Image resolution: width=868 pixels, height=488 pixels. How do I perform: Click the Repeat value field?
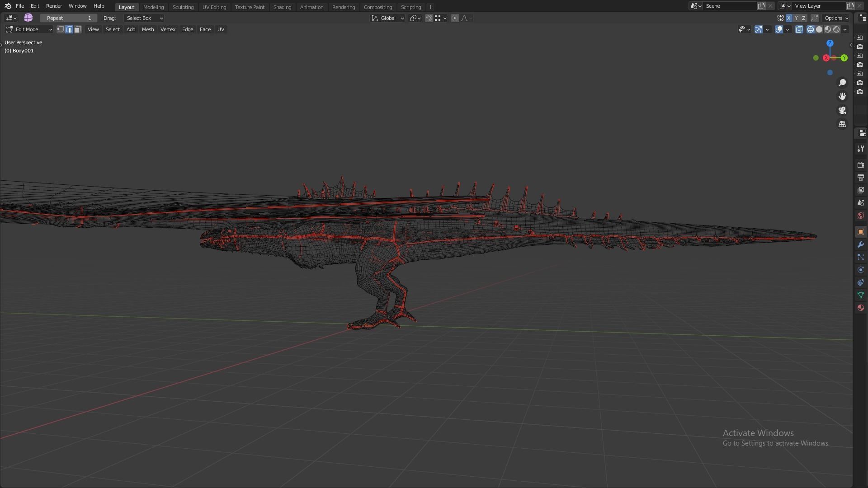pos(69,18)
